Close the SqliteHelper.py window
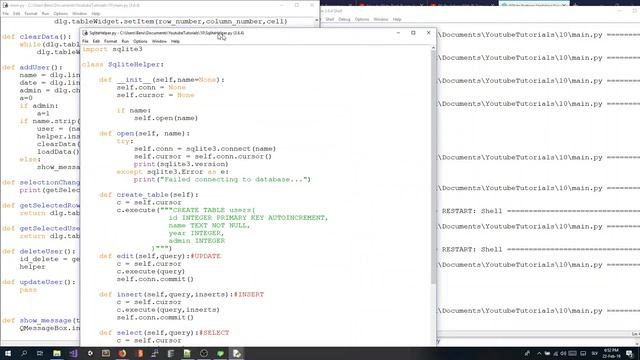 429,33
